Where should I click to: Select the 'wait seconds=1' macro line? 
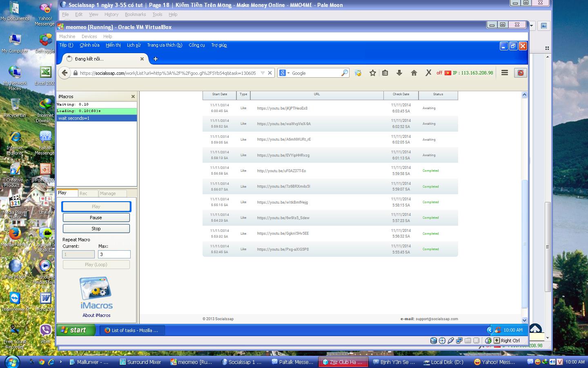[x=96, y=118]
